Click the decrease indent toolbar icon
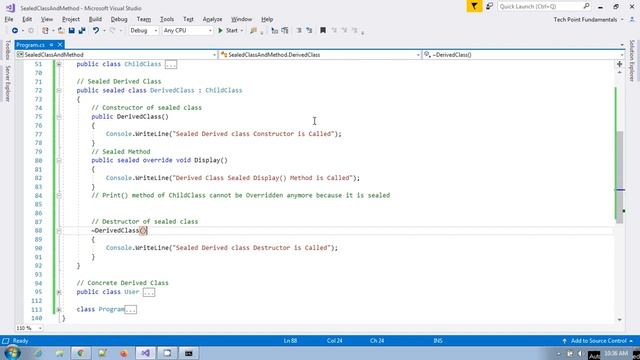 coord(299,31)
